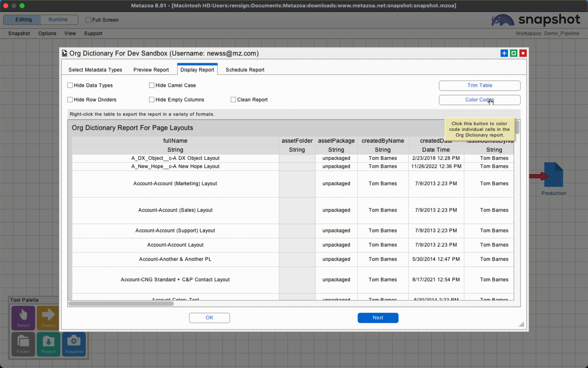Click the blue plus dialog button
Screen dimensions: 588x368
[x=504, y=53]
